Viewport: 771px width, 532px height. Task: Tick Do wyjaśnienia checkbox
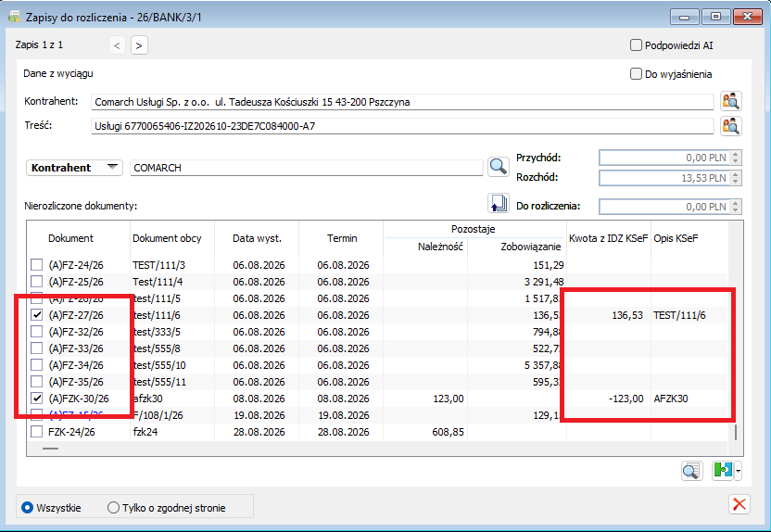636,74
